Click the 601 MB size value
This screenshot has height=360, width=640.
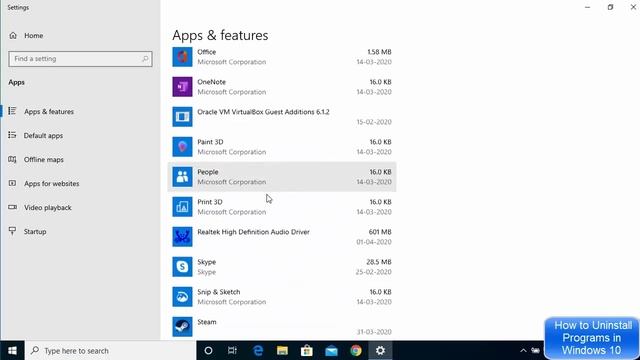(380, 232)
